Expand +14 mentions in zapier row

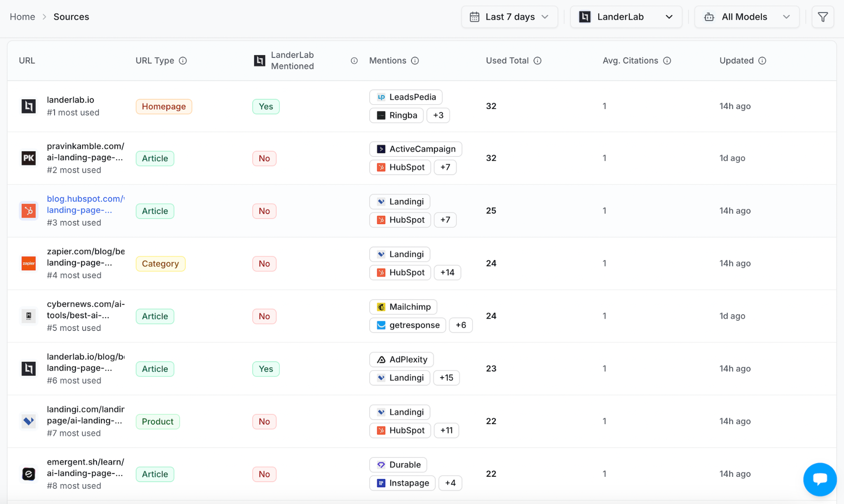tap(447, 273)
